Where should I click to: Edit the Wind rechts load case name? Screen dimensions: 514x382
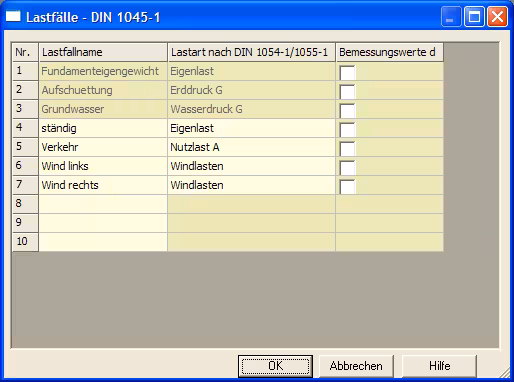(103, 185)
